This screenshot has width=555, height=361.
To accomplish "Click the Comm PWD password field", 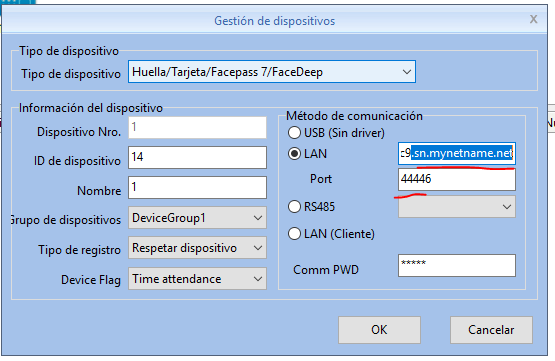I will [457, 265].
